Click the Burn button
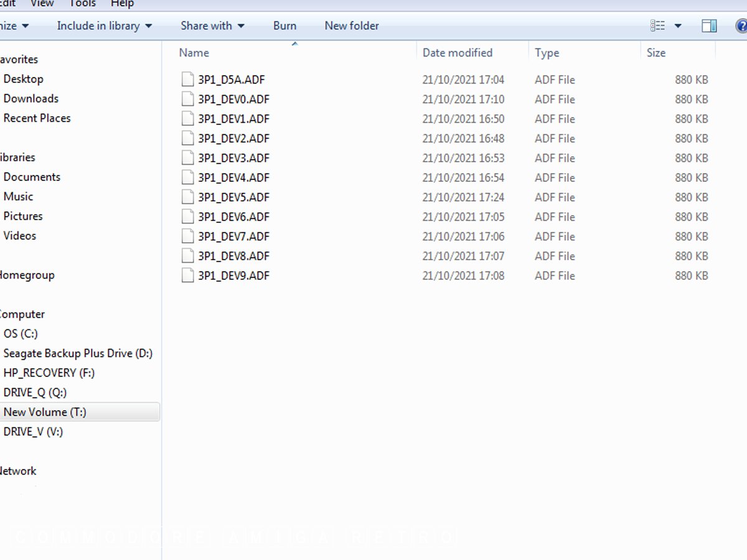 click(x=284, y=26)
